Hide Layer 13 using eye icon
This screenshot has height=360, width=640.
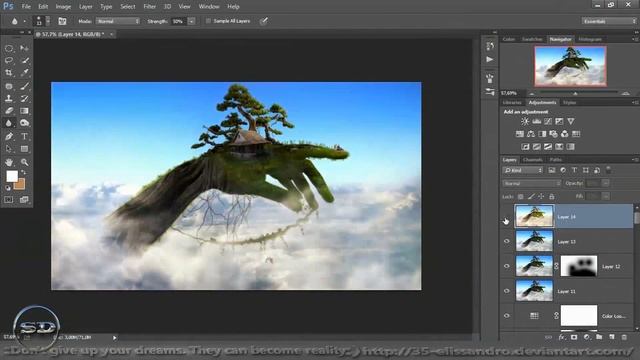(507, 241)
